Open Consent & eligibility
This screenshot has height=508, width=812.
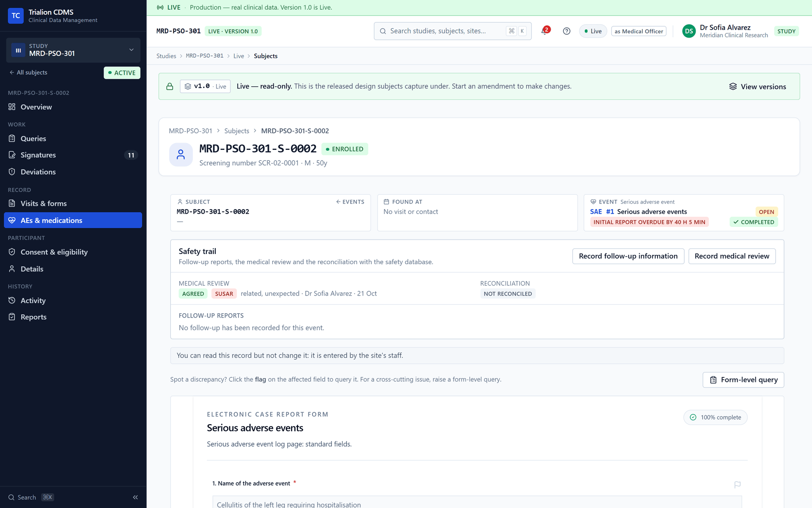click(73, 252)
